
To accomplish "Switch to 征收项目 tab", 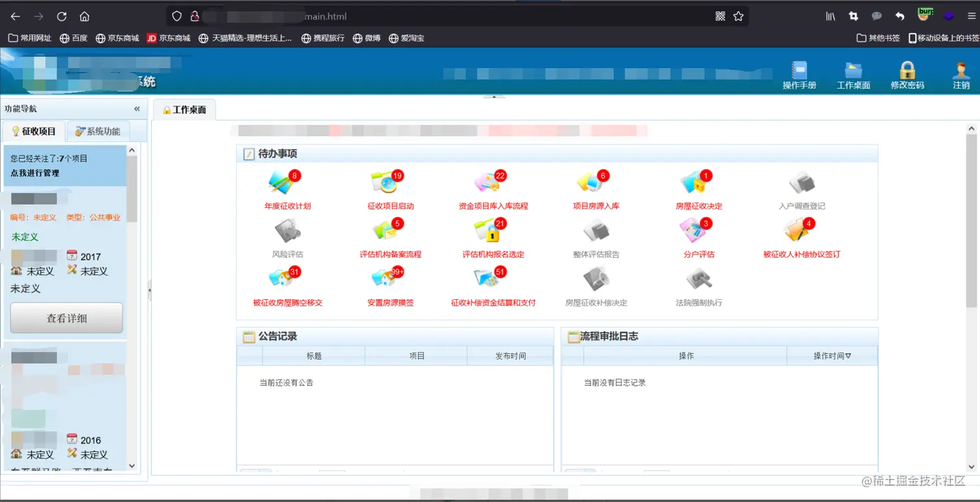I will coord(34,131).
